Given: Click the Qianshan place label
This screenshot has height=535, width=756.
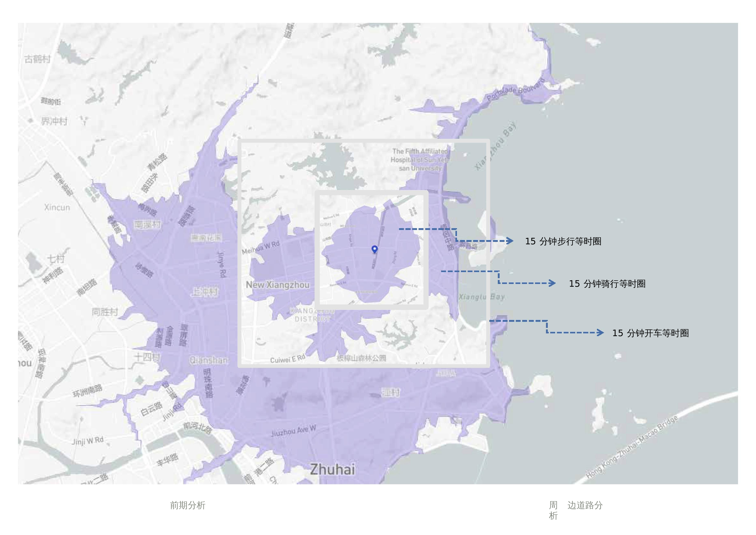Looking at the screenshot, I should [209, 361].
